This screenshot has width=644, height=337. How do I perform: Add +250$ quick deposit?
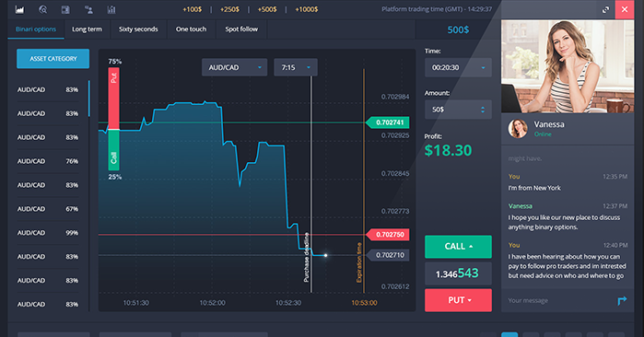coord(229,9)
